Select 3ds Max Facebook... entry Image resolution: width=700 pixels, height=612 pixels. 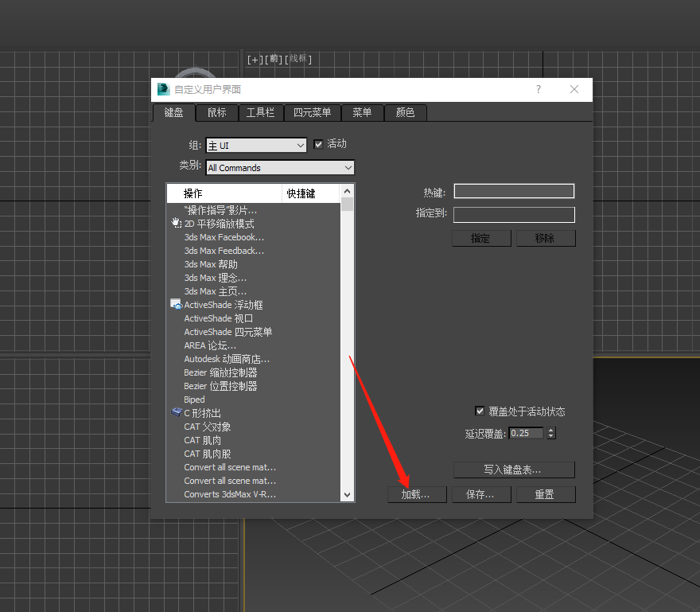tap(224, 237)
